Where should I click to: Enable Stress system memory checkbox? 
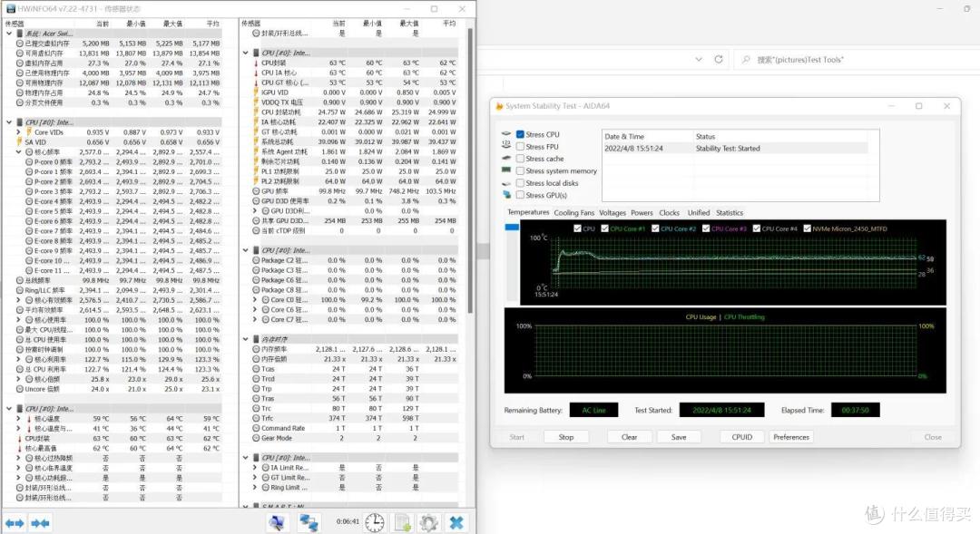tap(520, 170)
